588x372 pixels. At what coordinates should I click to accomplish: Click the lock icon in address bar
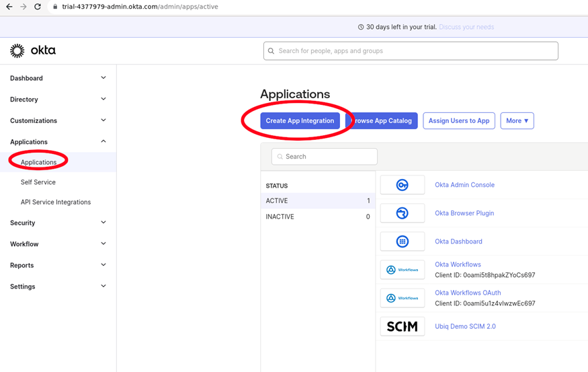tap(55, 7)
